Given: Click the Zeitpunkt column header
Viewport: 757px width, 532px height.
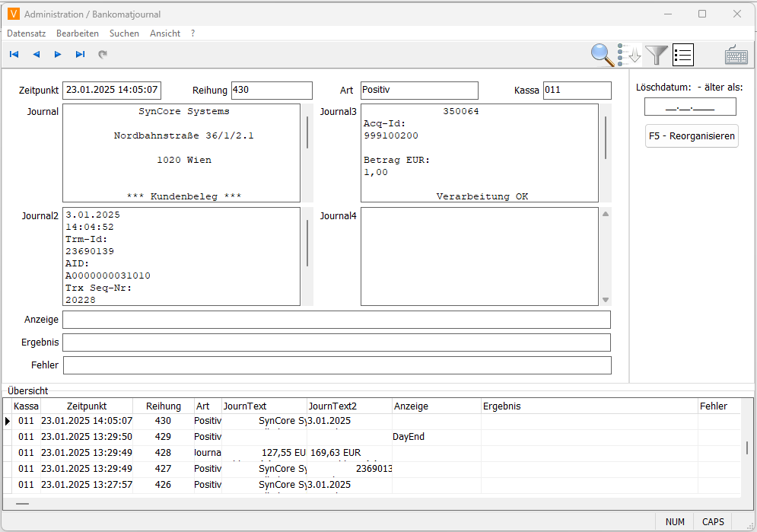Looking at the screenshot, I should coord(87,406).
